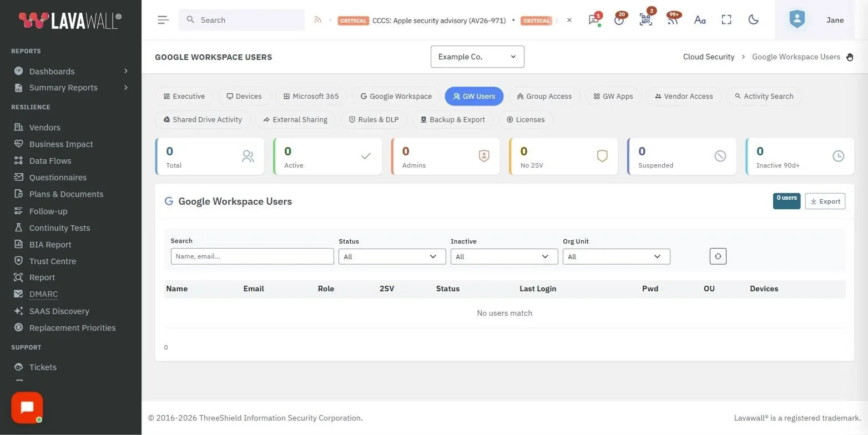
Task: Switch to the Executive tab
Action: (x=184, y=96)
